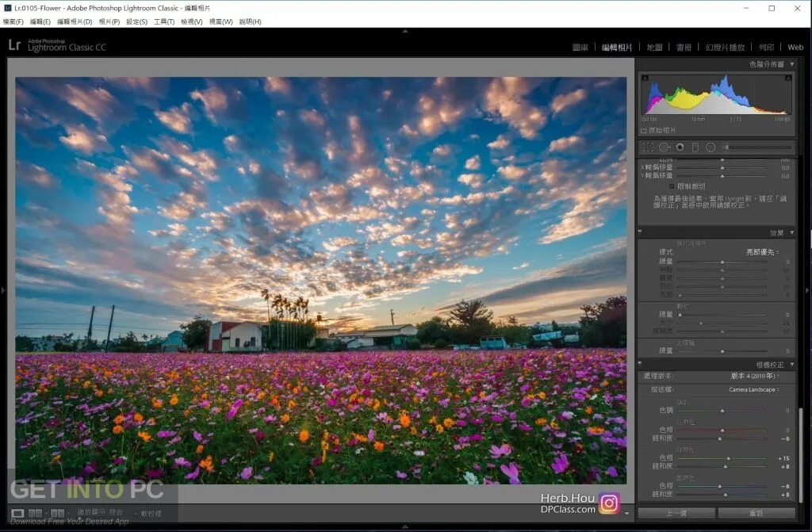Image resolution: width=812 pixels, height=532 pixels.
Task: Select the Crop Overlay tool
Action: tap(647, 147)
